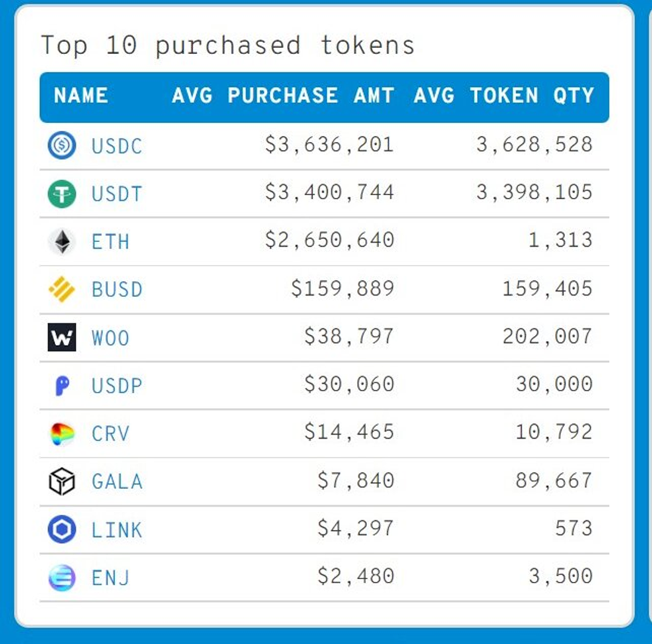Viewport: 652px width, 644px height.
Task: Sort by the NAME column header
Action: click(x=81, y=96)
